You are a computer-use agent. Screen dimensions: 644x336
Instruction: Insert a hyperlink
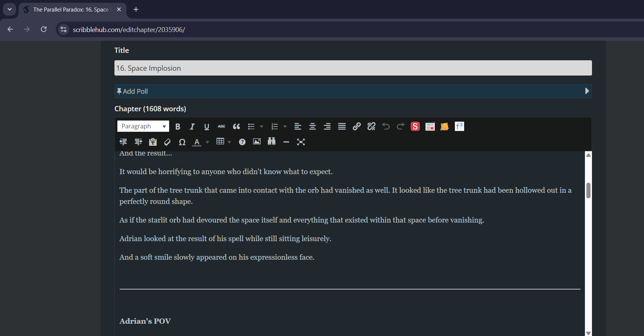pos(356,126)
